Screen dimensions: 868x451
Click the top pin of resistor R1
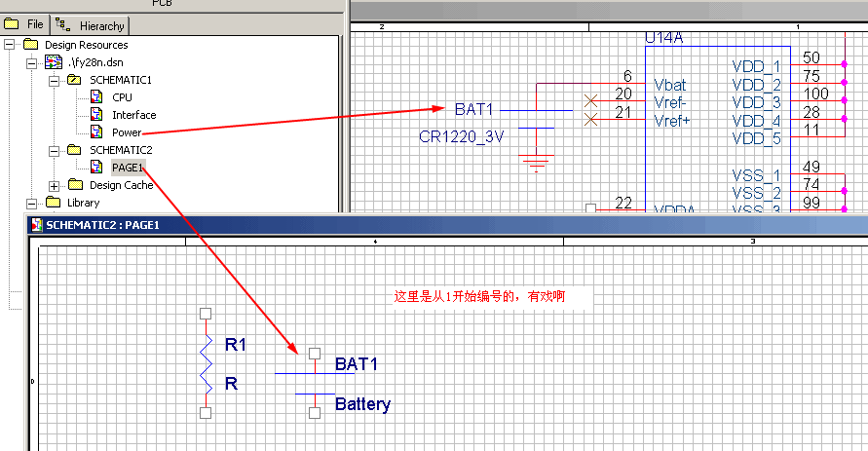click(x=206, y=314)
